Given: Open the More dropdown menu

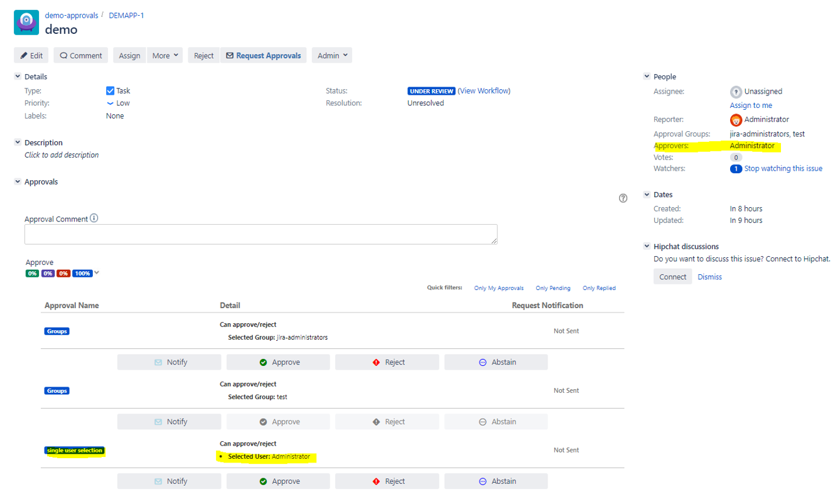Looking at the screenshot, I should click(164, 55).
